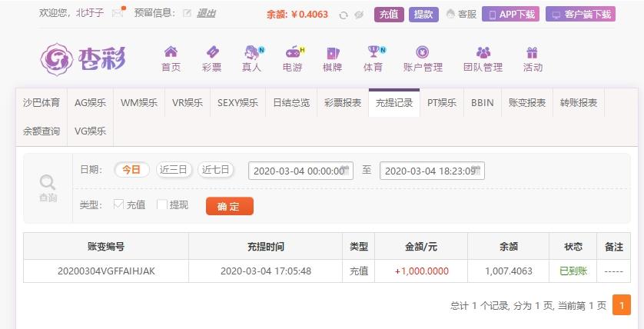This screenshot has width=644, height=329.
Task: Open the 活动 gift icon
Action: click(533, 52)
